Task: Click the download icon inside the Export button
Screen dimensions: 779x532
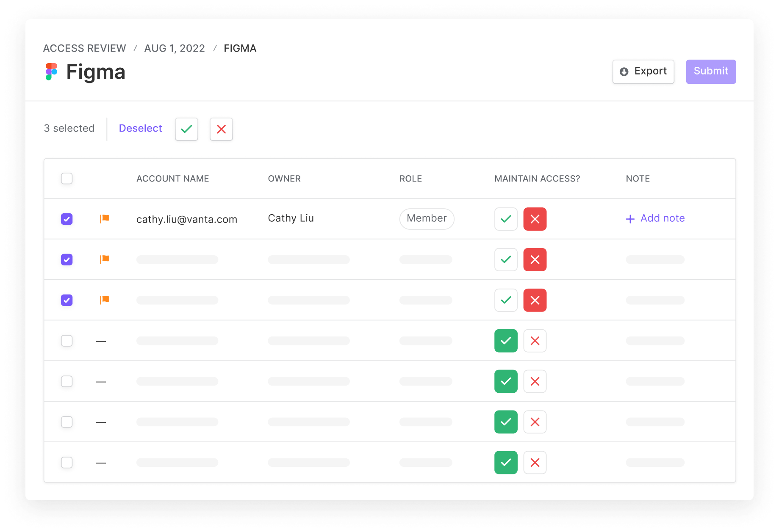Action: click(623, 72)
